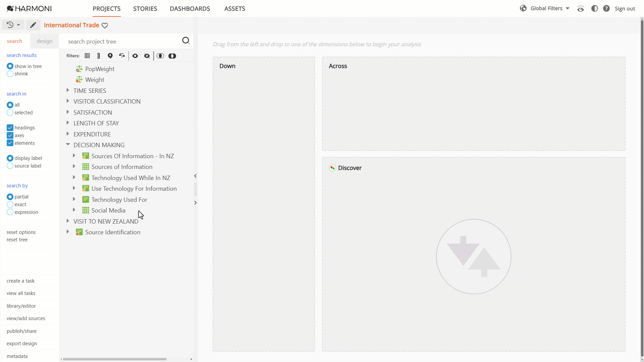Uncheck the headings checkbox

click(10, 128)
